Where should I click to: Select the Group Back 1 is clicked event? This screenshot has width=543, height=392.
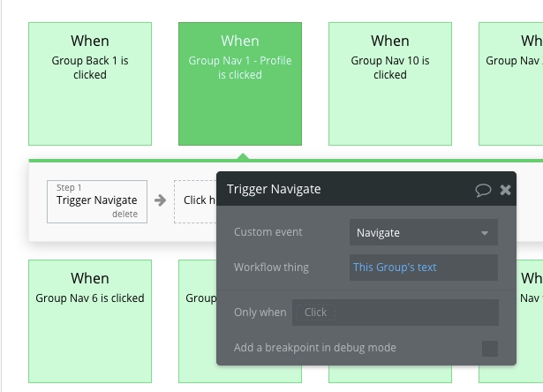(90, 84)
